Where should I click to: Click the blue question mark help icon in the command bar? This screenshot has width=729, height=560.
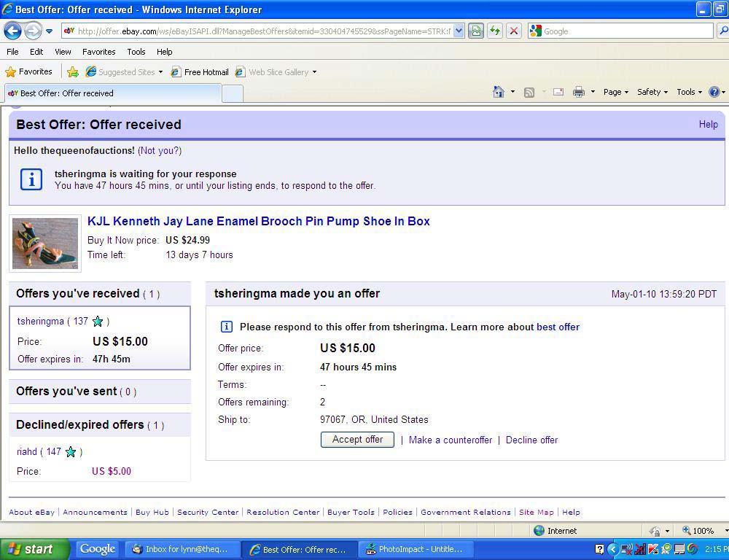pos(714,92)
